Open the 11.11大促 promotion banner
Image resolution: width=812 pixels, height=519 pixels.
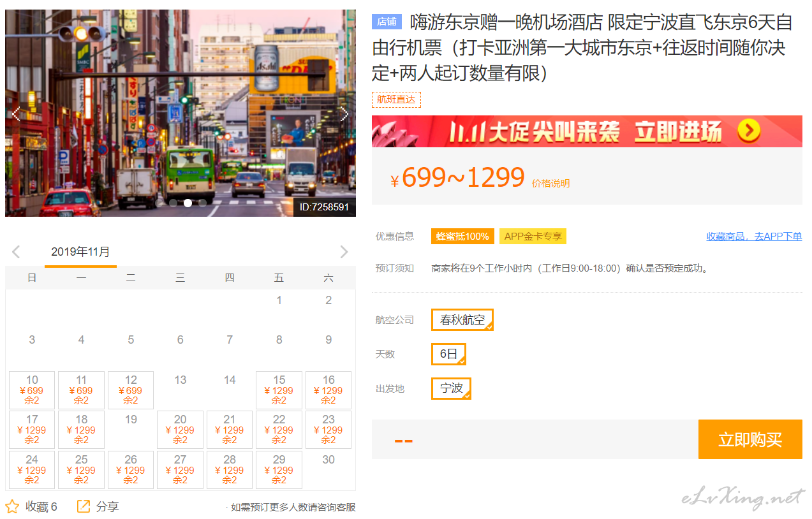587,131
